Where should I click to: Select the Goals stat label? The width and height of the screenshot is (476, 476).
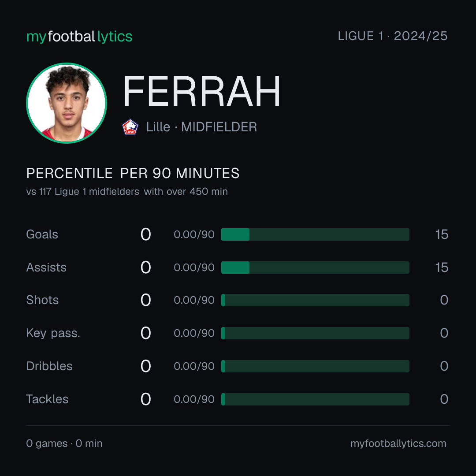coord(42,234)
